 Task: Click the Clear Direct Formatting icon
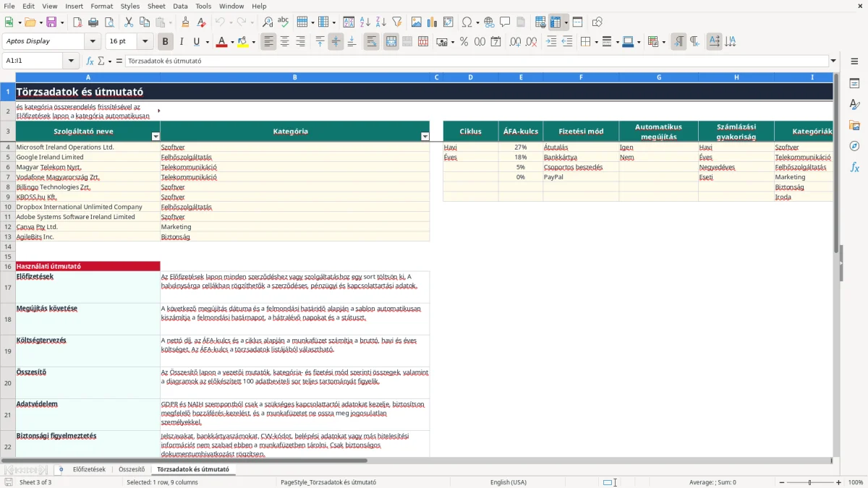point(201,22)
